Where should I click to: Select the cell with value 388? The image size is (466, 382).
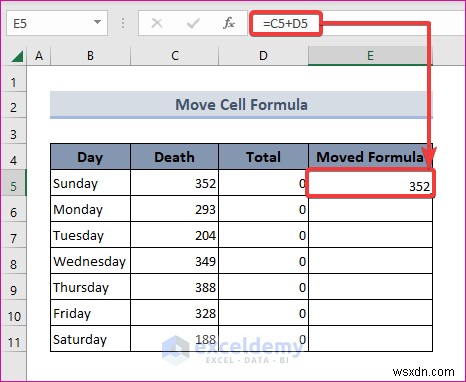click(x=175, y=287)
